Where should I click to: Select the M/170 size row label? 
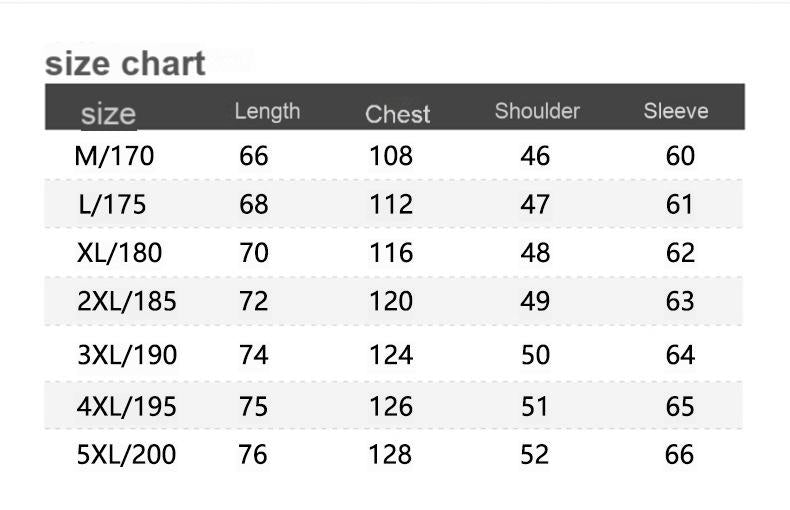pyautogui.click(x=114, y=156)
